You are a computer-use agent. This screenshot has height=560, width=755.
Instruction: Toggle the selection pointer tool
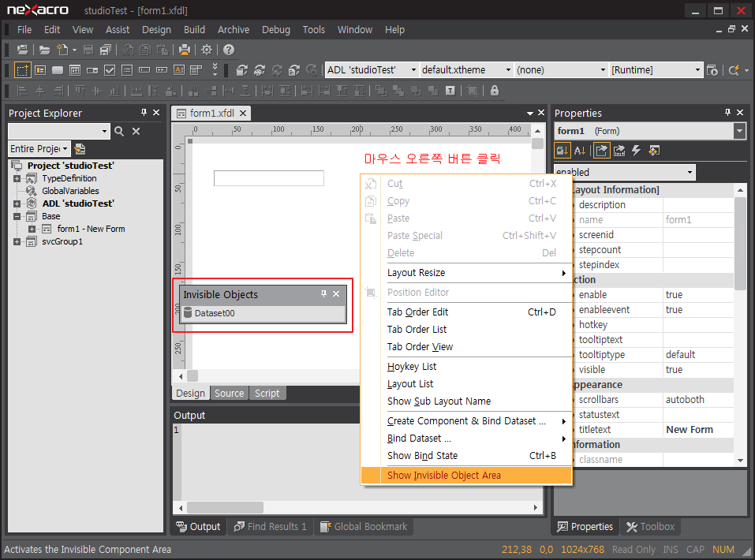pos(23,70)
